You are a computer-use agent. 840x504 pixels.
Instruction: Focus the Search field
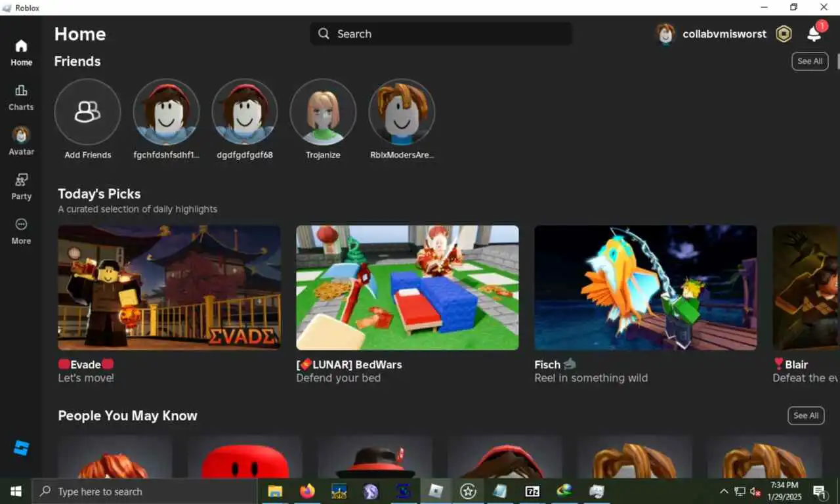(441, 34)
